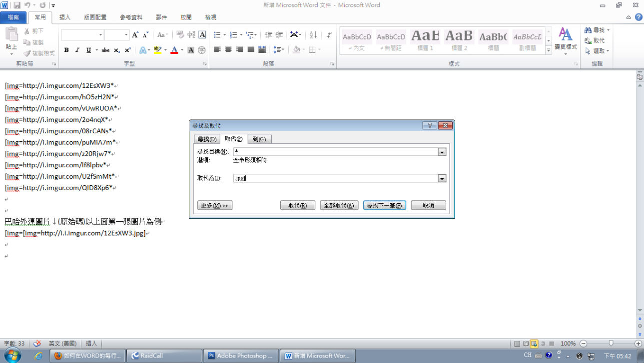Screen dimensions: 644x363
Task: Apply center text alignment
Action: point(228,49)
